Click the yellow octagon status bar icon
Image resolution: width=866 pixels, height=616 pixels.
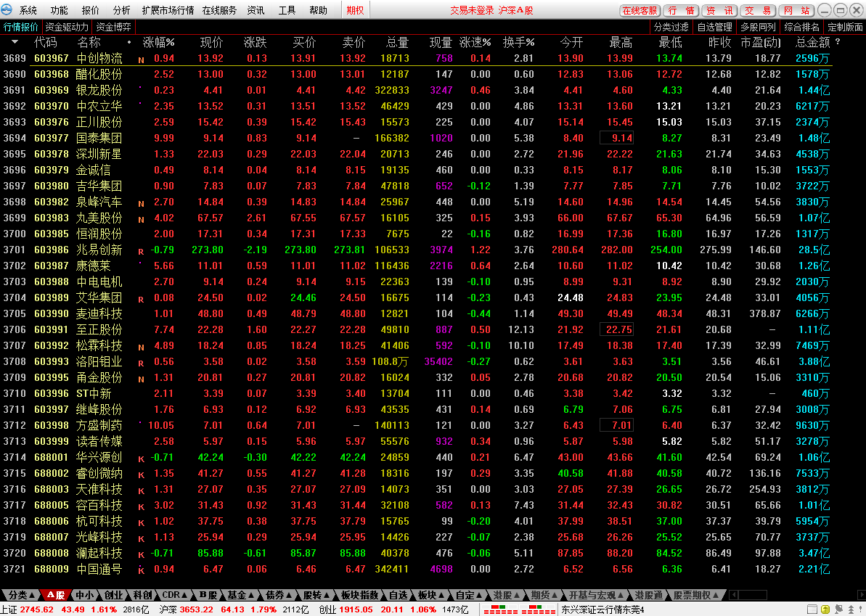click(825, 609)
